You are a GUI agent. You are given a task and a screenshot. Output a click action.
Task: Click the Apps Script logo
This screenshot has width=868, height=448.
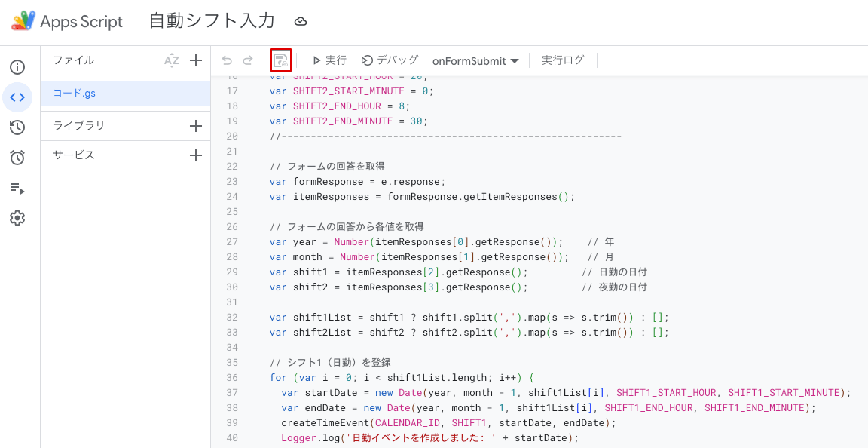pyautogui.click(x=24, y=22)
